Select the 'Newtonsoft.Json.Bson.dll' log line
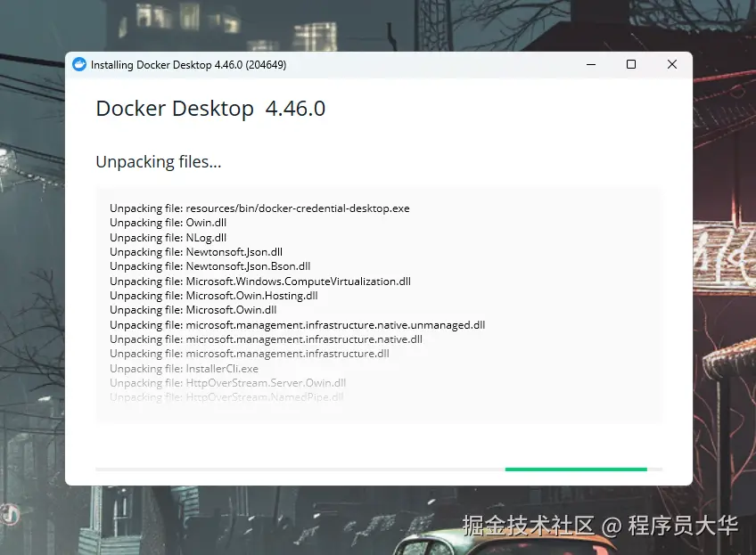Image resolution: width=756 pixels, height=555 pixels. 210,266
